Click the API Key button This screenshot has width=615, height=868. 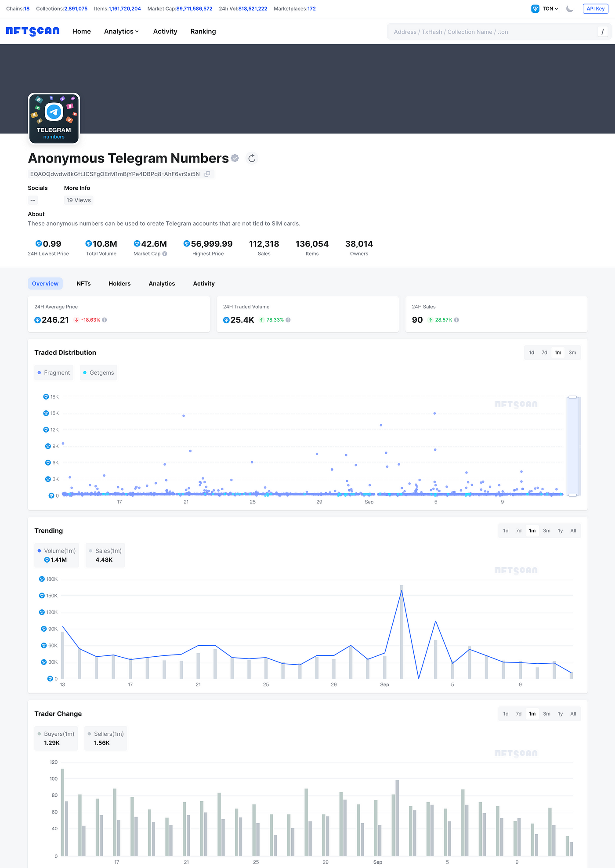595,9
